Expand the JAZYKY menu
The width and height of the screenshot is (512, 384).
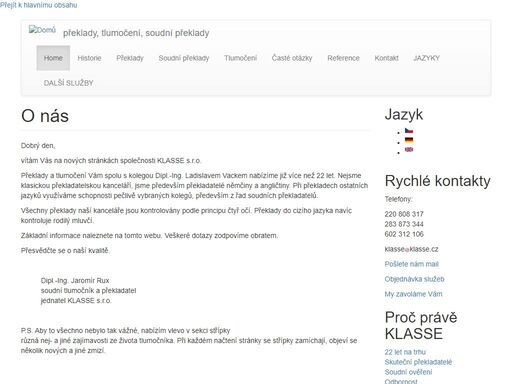point(426,58)
